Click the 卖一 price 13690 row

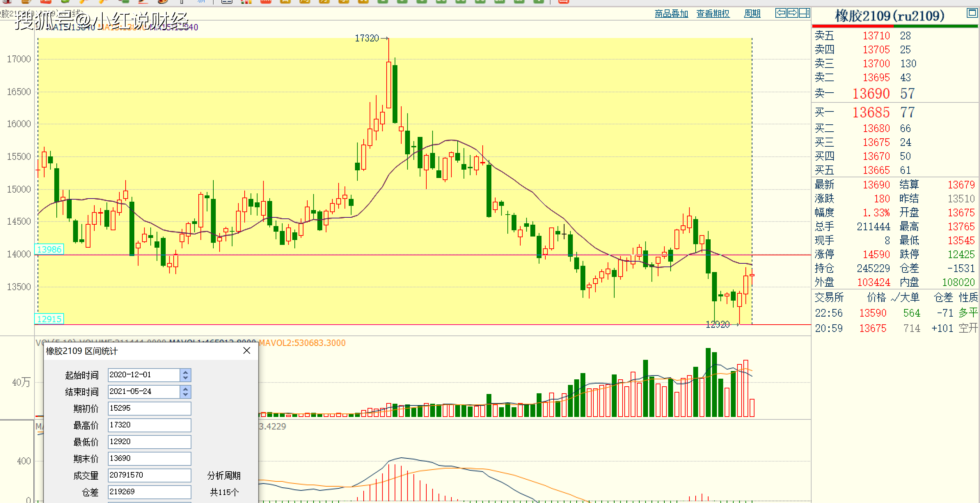pyautogui.click(x=870, y=94)
